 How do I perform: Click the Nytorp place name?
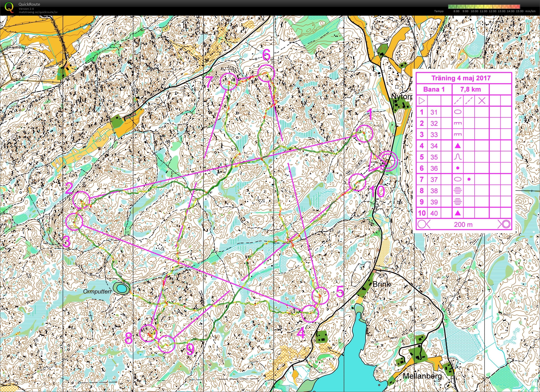coord(402,97)
